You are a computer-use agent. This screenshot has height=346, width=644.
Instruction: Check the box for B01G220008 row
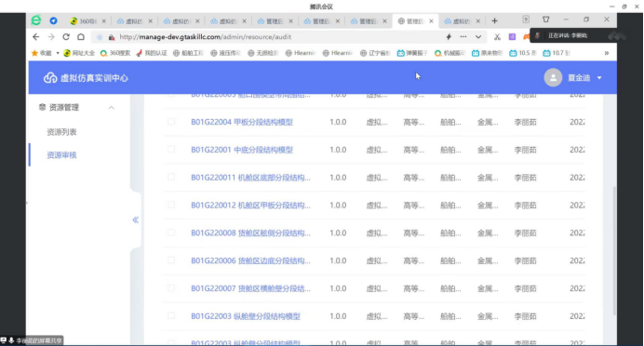tap(171, 233)
